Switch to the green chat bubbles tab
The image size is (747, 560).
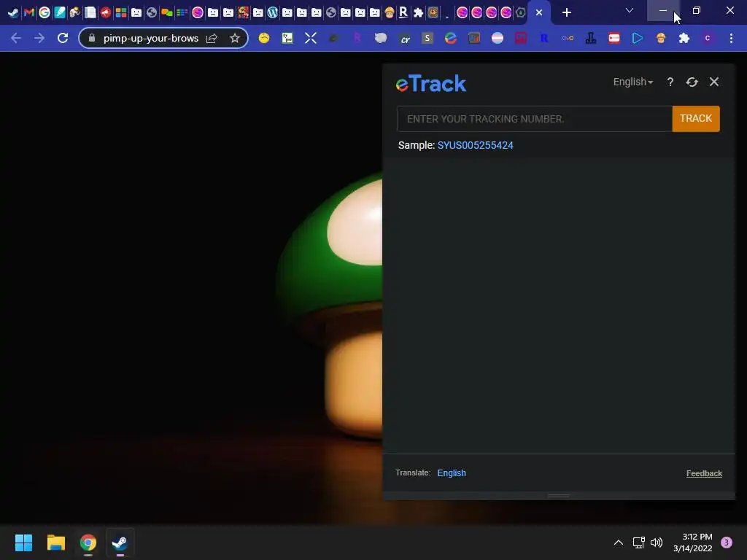(167, 13)
